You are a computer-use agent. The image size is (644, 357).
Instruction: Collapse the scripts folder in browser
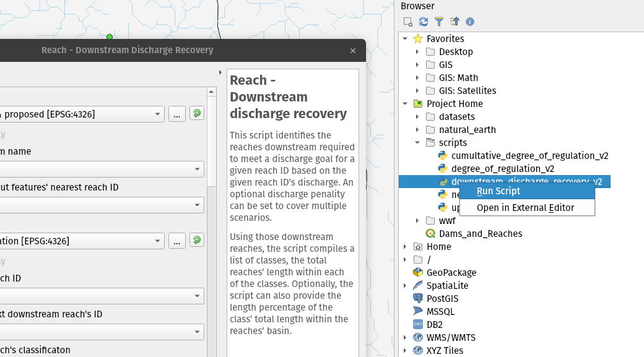(417, 142)
